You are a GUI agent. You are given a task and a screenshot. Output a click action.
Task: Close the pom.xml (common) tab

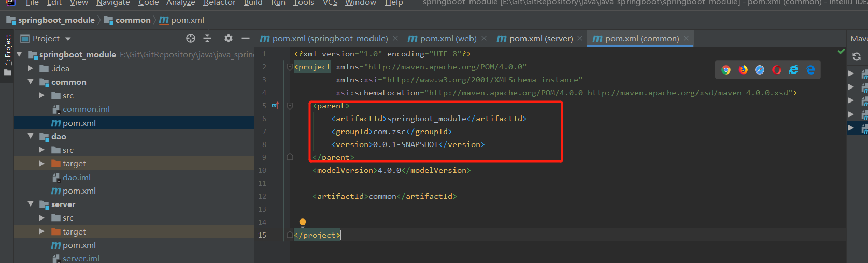point(686,38)
